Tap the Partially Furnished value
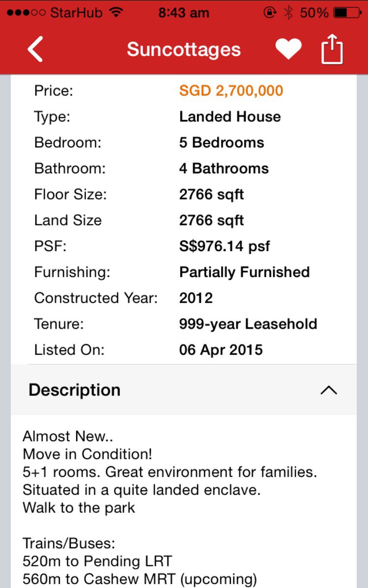Viewport: 368px width, 588px height. click(x=244, y=272)
